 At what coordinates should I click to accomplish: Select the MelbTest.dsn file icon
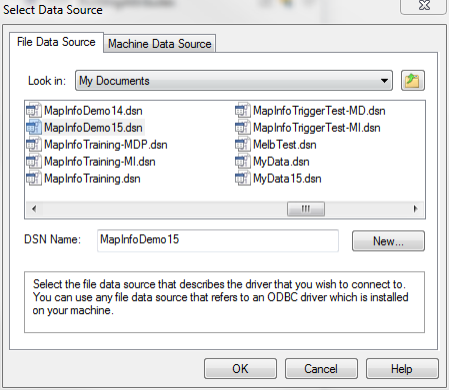[x=243, y=144]
